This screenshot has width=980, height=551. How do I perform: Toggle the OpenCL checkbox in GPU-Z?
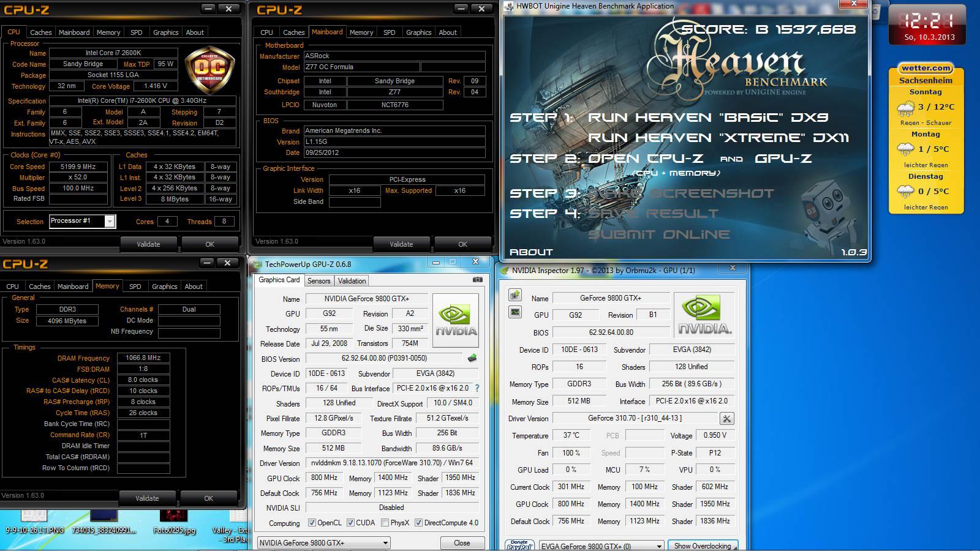point(312,523)
